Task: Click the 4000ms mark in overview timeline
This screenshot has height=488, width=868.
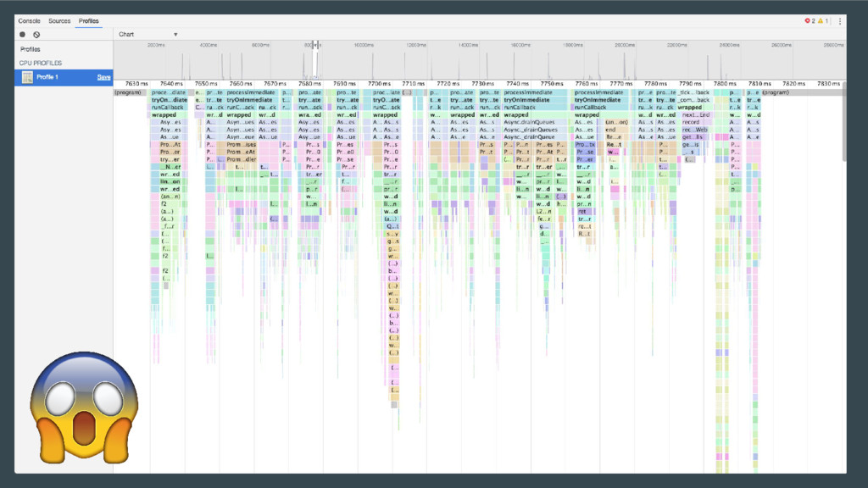Action: click(x=208, y=44)
